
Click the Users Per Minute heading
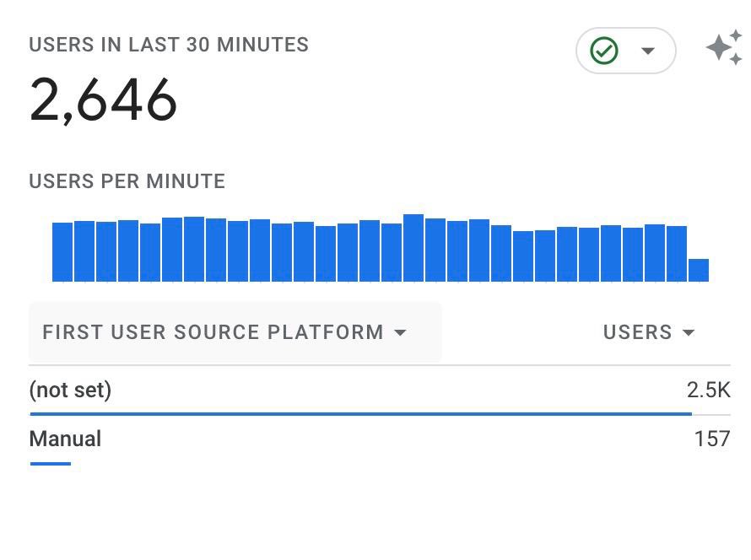127,181
